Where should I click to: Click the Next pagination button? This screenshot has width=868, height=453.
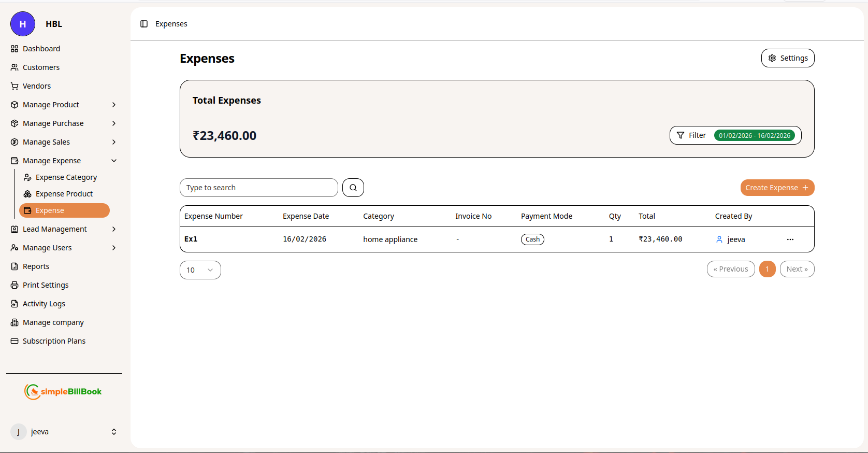pyautogui.click(x=797, y=269)
